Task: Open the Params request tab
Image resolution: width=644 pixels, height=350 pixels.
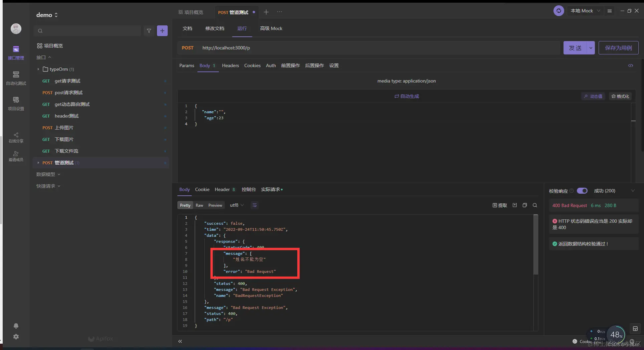Action: tap(187, 65)
